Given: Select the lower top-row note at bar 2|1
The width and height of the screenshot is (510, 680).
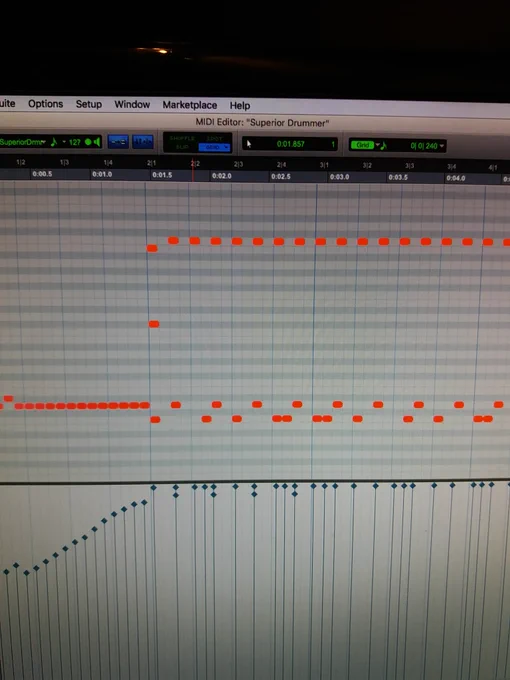Looking at the screenshot, I should pos(152,248).
